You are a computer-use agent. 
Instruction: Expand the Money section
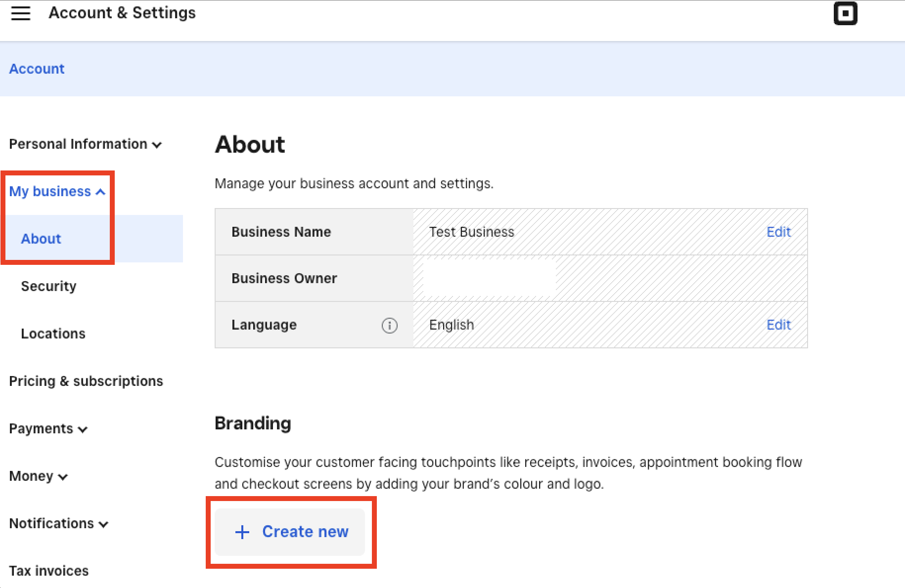[38, 476]
